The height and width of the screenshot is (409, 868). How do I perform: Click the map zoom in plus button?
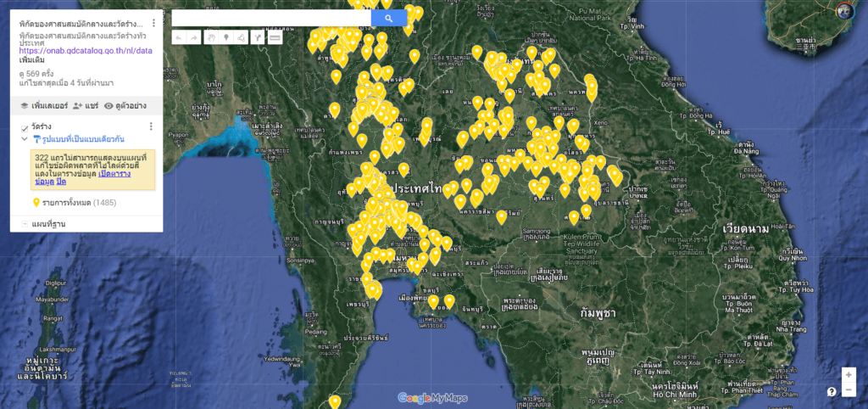coord(849,374)
